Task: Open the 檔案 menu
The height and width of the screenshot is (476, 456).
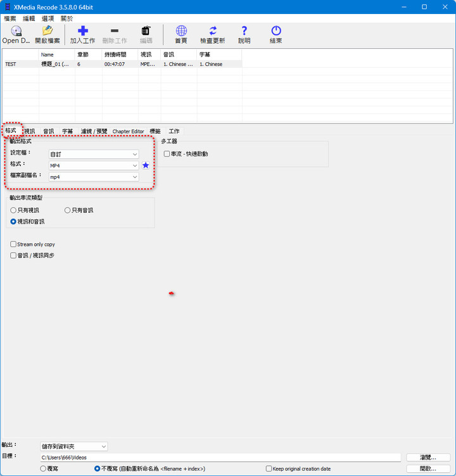Action: (9, 18)
